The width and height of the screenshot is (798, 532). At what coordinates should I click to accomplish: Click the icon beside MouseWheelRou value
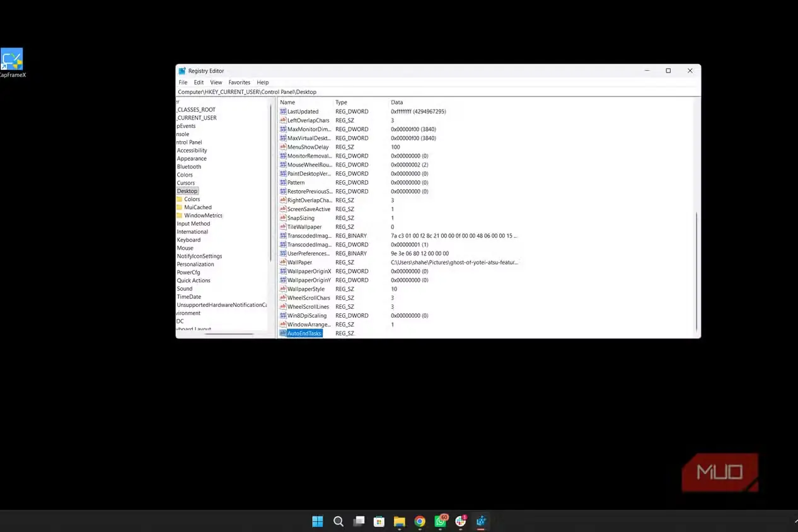tap(283, 165)
